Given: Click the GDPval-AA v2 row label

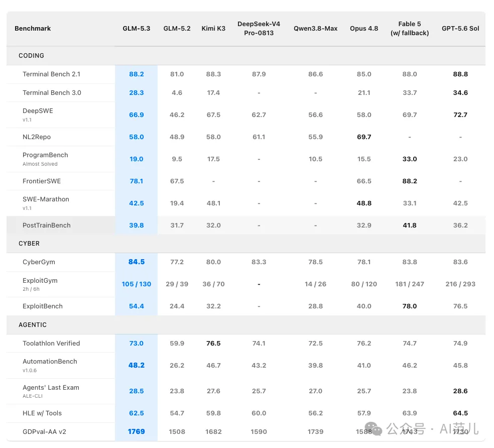Looking at the screenshot, I should [44, 431].
